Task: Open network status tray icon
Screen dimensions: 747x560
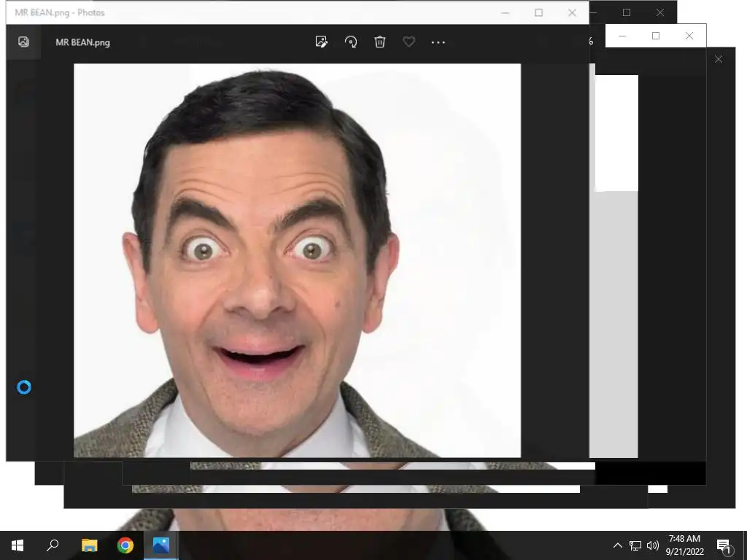Action: [x=635, y=545]
